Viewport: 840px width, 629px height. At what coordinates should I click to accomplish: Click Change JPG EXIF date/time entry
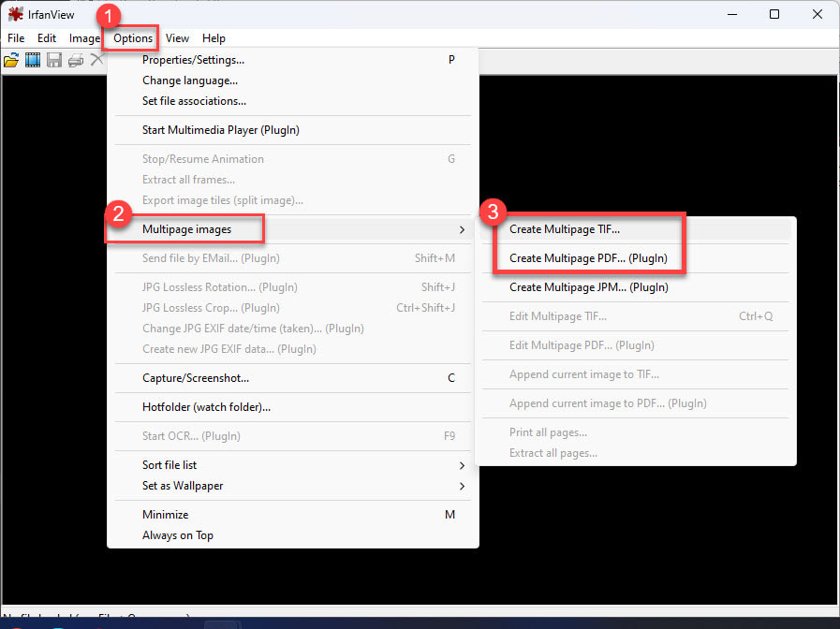point(293,329)
